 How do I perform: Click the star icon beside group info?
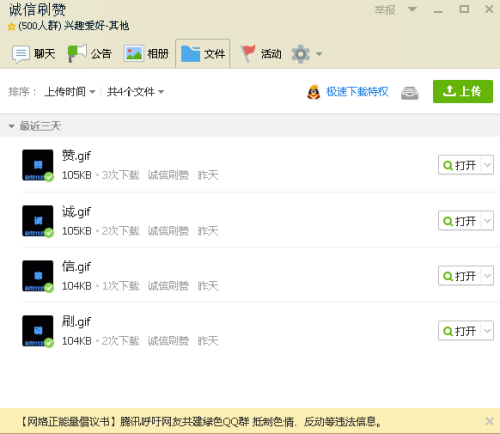point(12,26)
